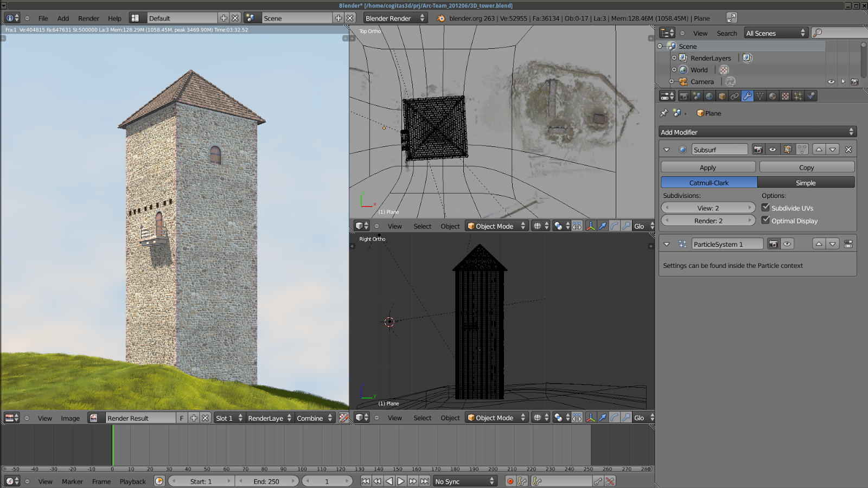Increase the Render subdivisions value
Image resolution: width=868 pixels, height=488 pixels.
pos(751,220)
